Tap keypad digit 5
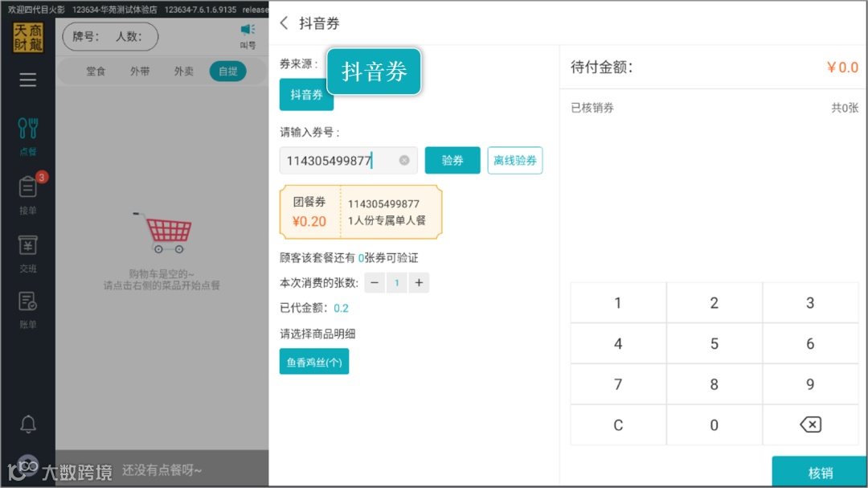The image size is (868, 488). point(714,344)
